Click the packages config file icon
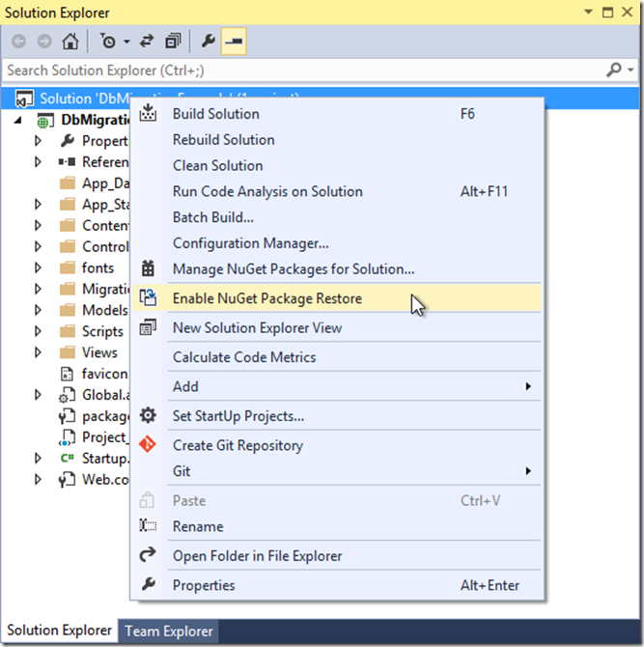This screenshot has height=647, width=644. click(67, 416)
